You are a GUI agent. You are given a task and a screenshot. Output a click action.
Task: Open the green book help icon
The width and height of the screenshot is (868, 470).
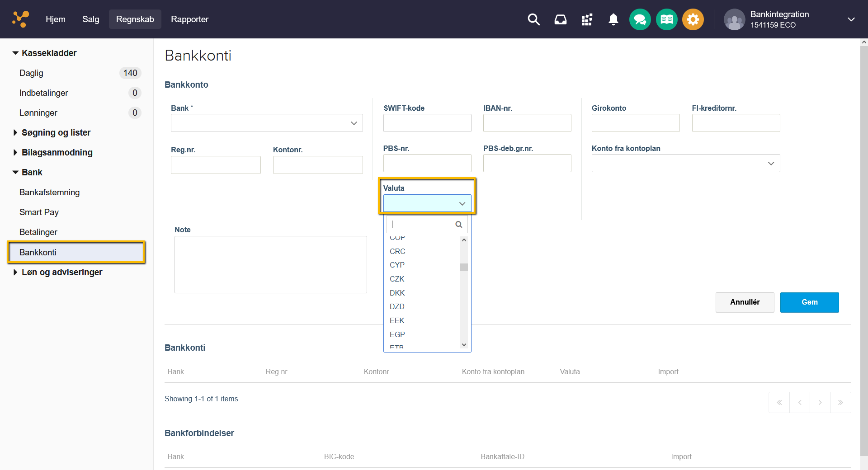point(666,19)
